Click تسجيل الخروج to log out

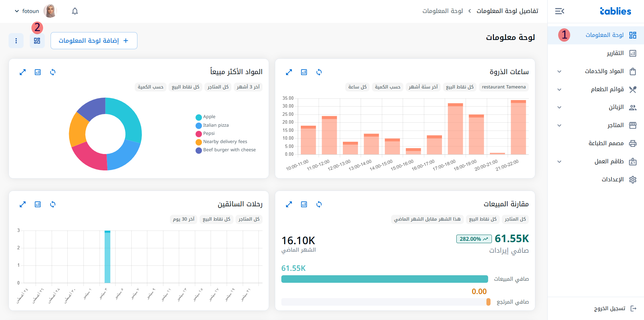click(x=615, y=308)
